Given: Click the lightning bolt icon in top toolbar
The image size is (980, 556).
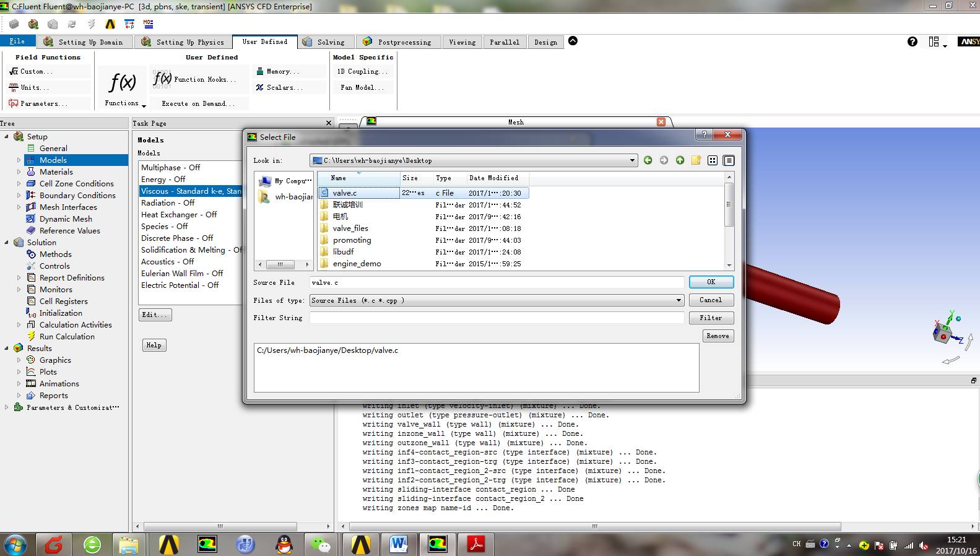Looking at the screenshot, I should click(91, 24).
